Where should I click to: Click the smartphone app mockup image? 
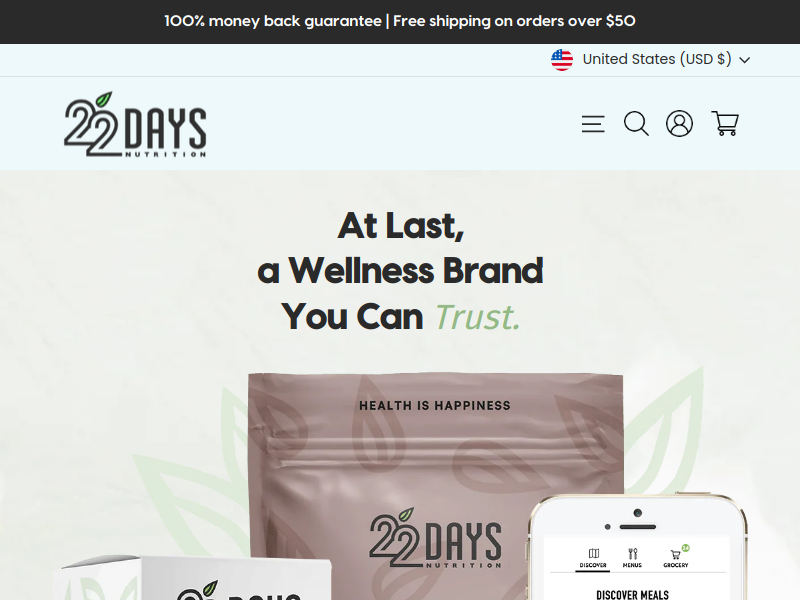click(x=638, y=546)
